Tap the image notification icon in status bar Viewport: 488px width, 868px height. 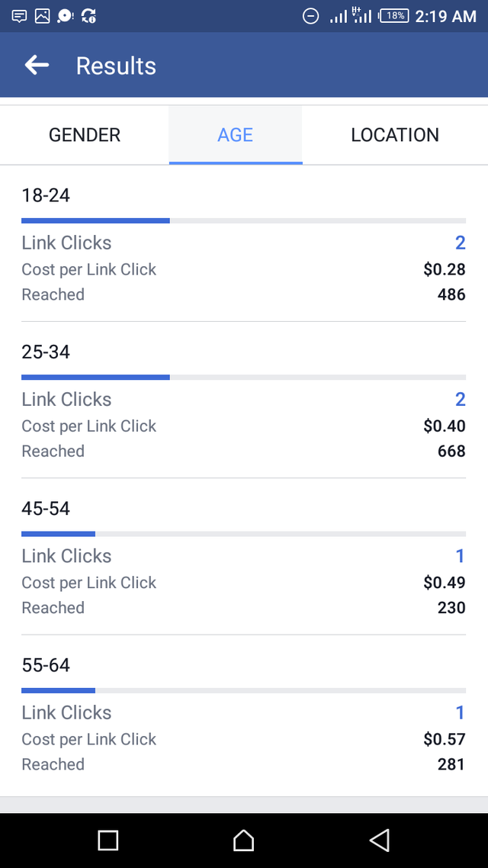click(x=43, y=16)
